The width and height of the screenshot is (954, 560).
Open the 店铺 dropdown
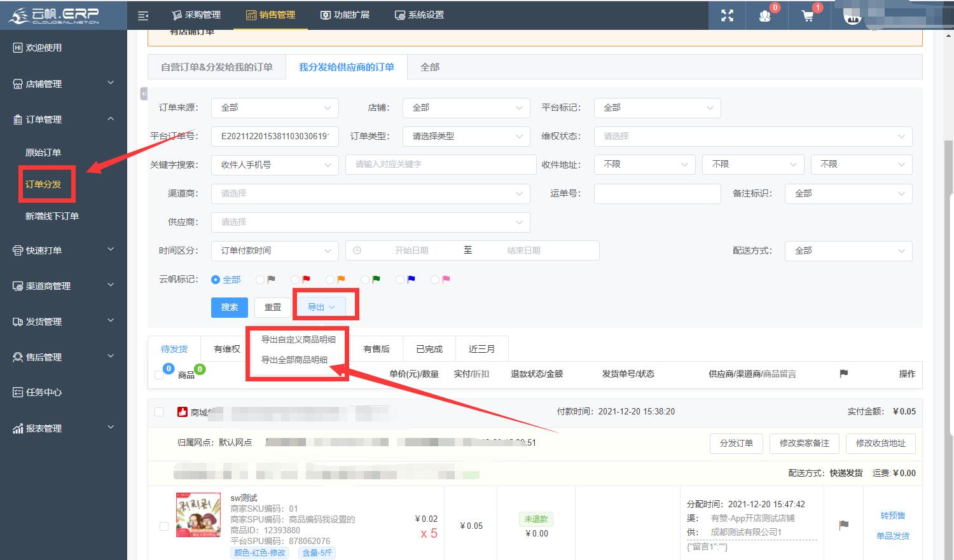click(x=466, y=108)
